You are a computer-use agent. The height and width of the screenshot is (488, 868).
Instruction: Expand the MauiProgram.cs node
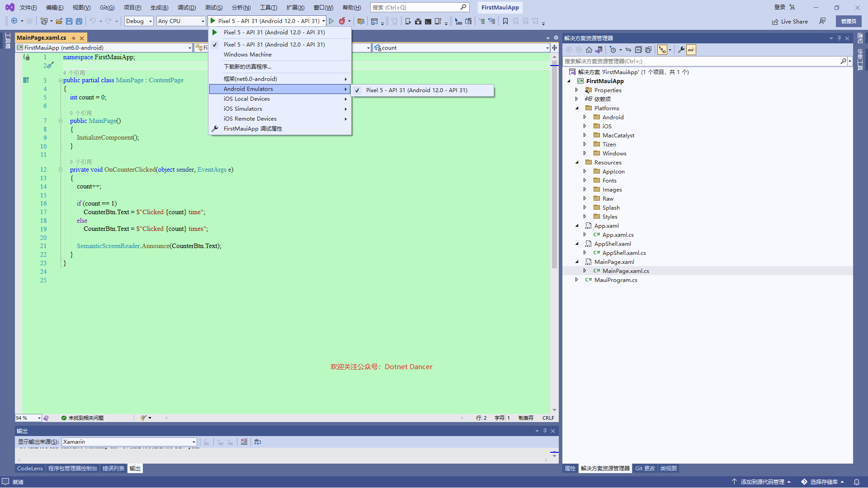576,280
